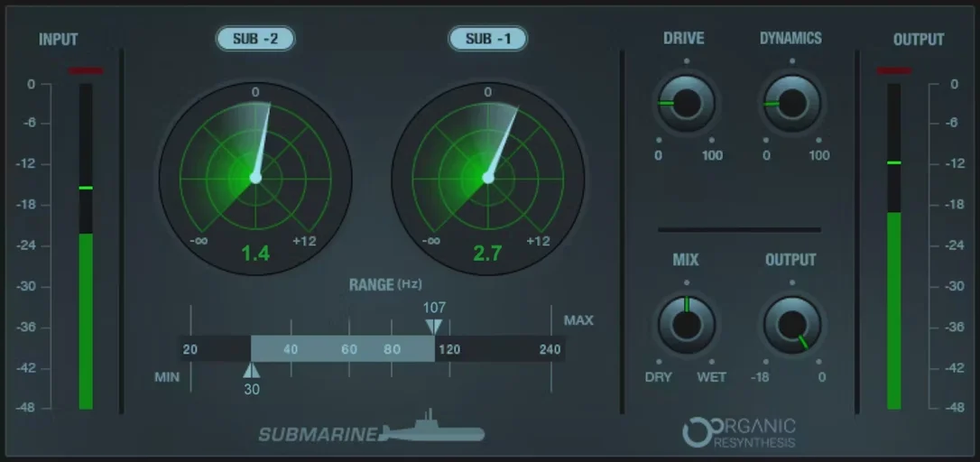Click the WET label under Mix knob
The height and width of the screenshot is (462, 980).
point(712,377)
